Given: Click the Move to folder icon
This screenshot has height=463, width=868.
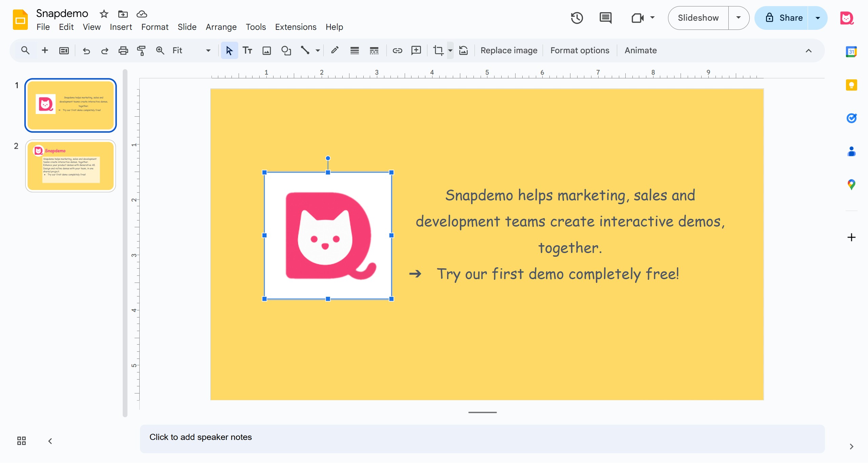Looking at the screenshot, I should tap(123, 14).
